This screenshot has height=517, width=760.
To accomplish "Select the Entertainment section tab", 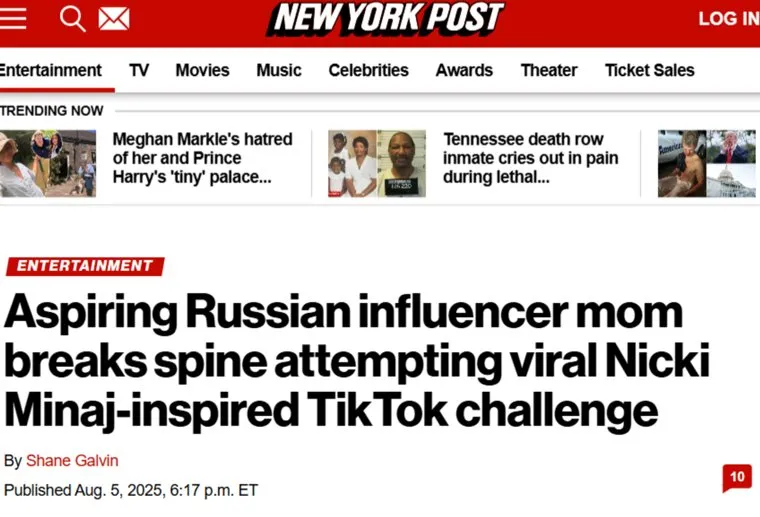I will click(50, 70).
